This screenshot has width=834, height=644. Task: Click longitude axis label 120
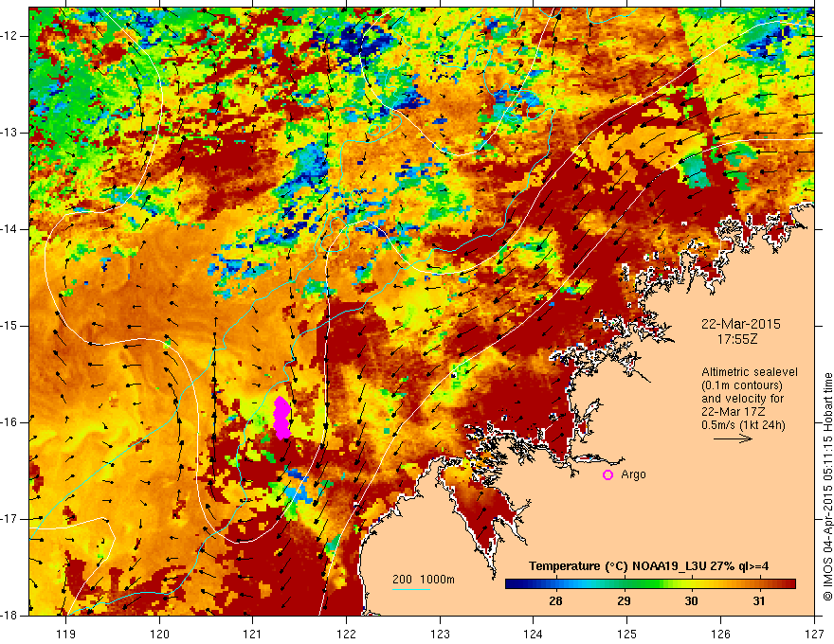tap(159, 634)
